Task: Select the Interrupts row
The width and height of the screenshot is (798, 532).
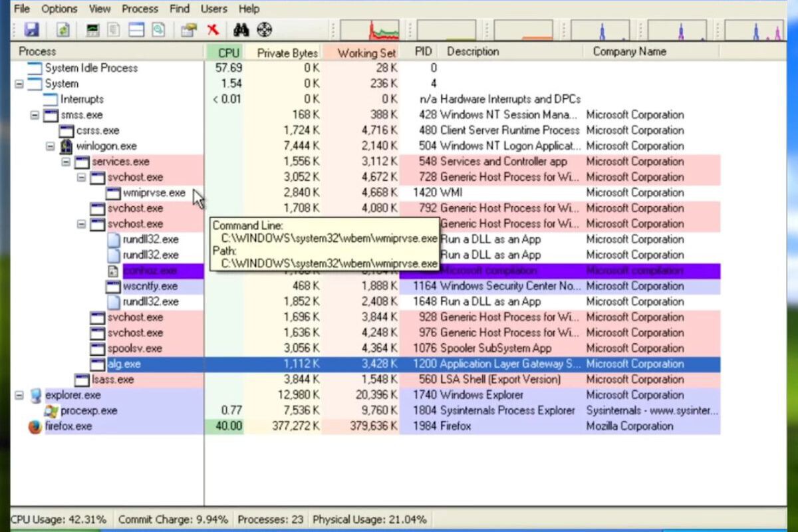Action: click(x=366, y=100)
